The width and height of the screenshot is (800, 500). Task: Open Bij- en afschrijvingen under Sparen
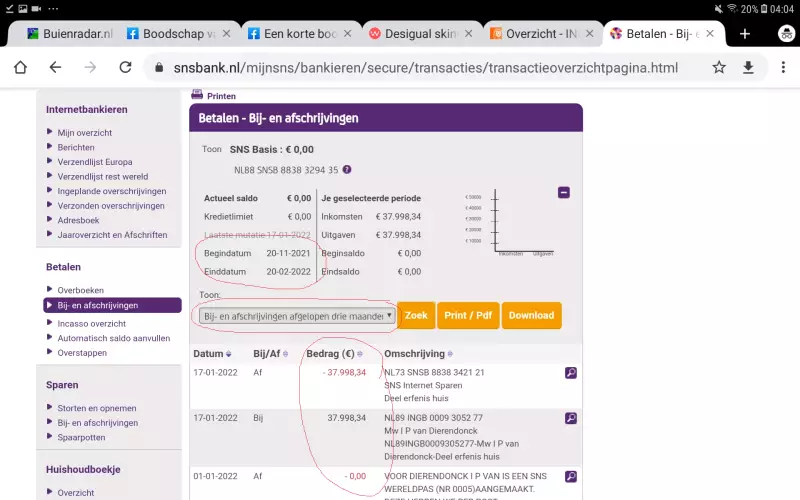tap(98, 423)
